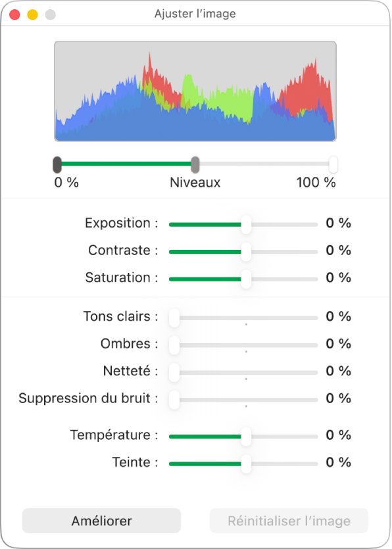Click the Exposition slider handle
Viewport: 392px width, 549px height.
(x=246, y=224)
